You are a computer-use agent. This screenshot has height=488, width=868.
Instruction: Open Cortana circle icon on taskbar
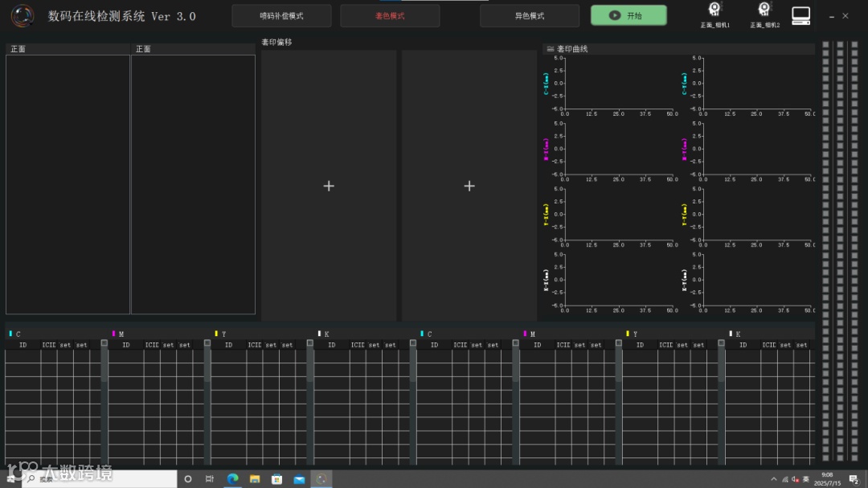[x=187, y=478]
